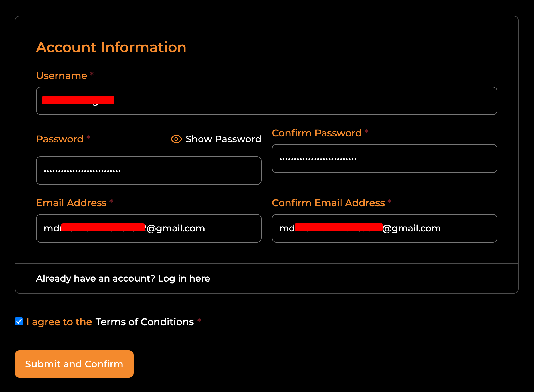Click the asterisk after Terms of Conditions
This screenshot has width=534, height=392.
(x=199, y=320)
